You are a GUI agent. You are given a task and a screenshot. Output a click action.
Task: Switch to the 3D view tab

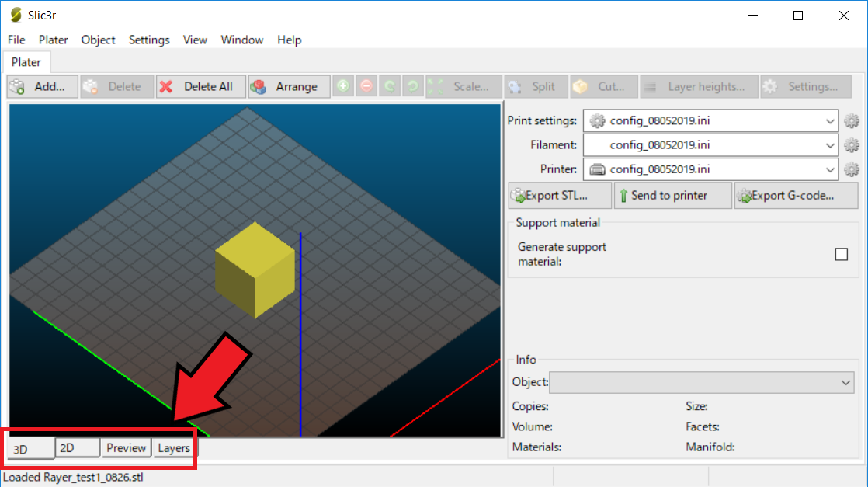coord(30,448)
